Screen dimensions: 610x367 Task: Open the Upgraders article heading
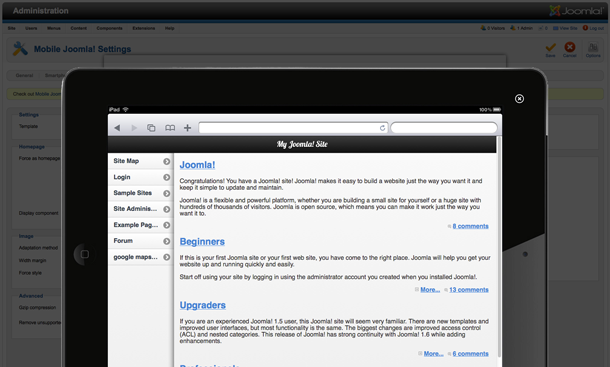pyautogui.click(x=203, y=305)
